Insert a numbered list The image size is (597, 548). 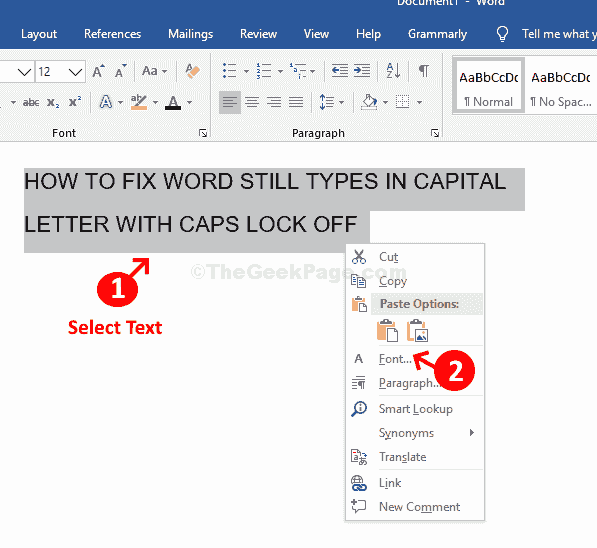(263, 71)
